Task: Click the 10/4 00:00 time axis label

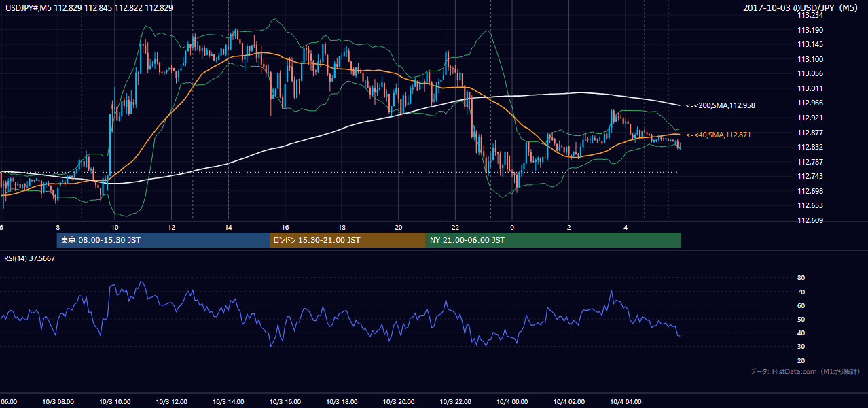Action: [511, 401]
